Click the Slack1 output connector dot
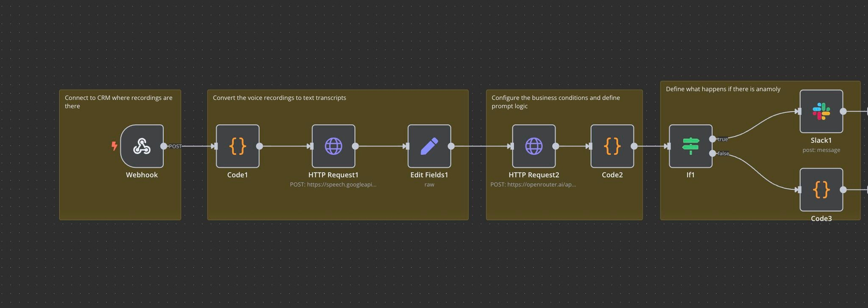The image size is (868, 308). (843, 111)
